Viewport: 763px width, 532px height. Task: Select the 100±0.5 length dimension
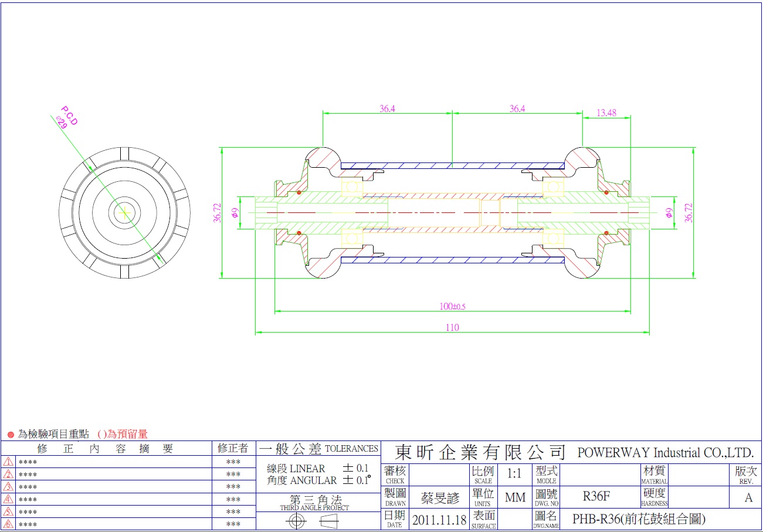coord(452,306)
